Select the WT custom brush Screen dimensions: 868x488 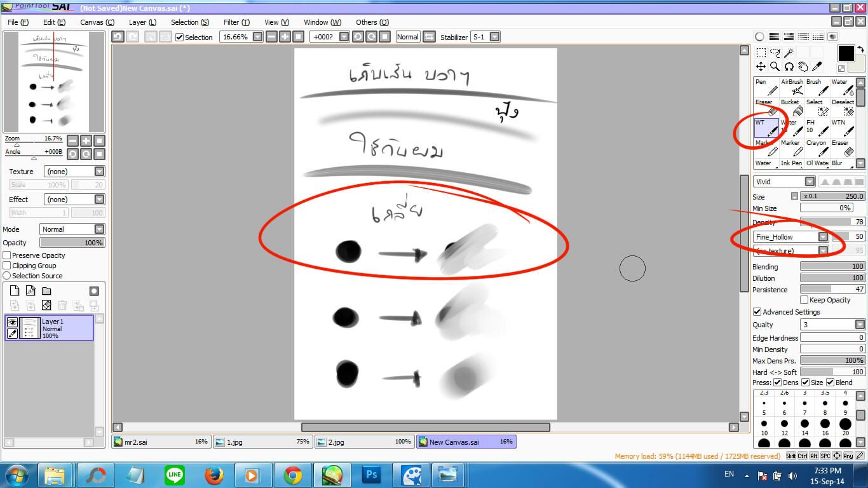click(x=766, y=128)
